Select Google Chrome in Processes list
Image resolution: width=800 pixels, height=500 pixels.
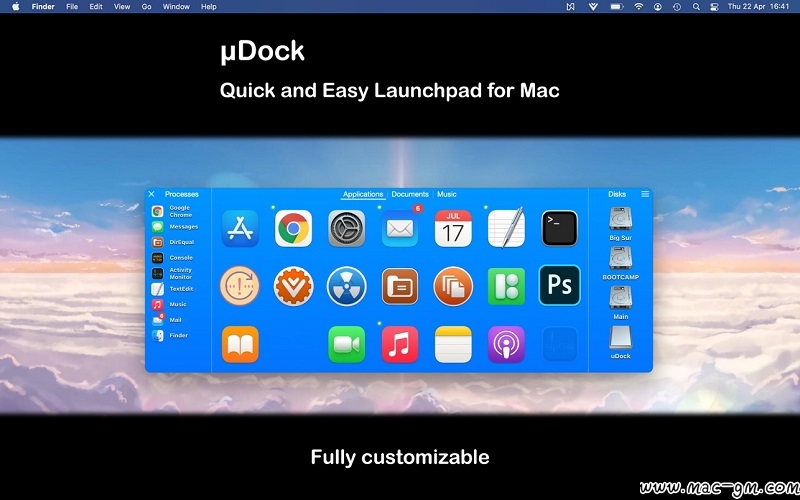[173, 211]
